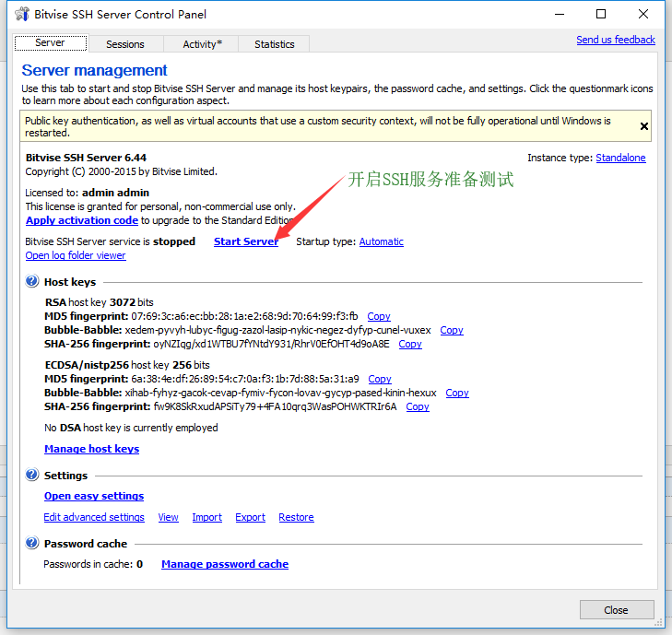
Task: Click the Settings help questionmark icon
Action: [x=31, y=475]
